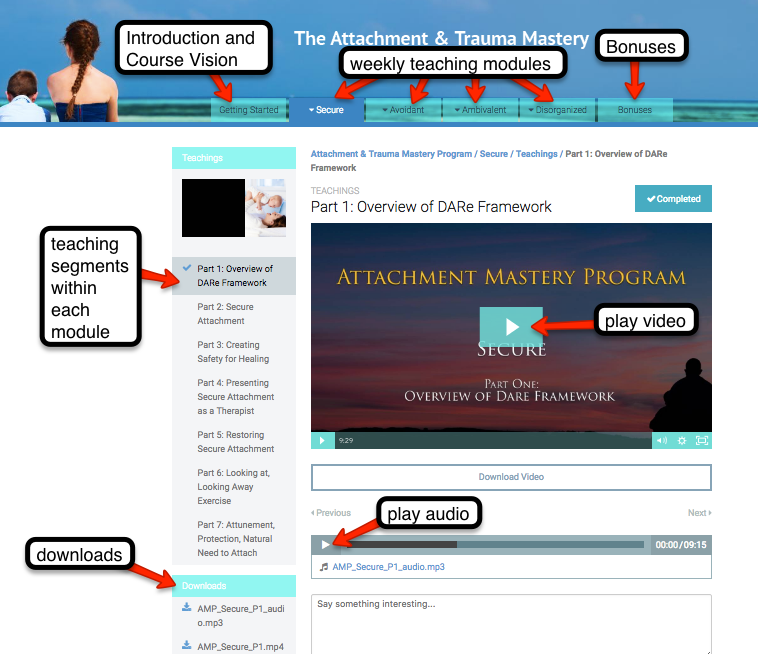Enter fullscreen with the video fullscreen icon
Screen dimensions: 758x654
(x=701, y=440)
